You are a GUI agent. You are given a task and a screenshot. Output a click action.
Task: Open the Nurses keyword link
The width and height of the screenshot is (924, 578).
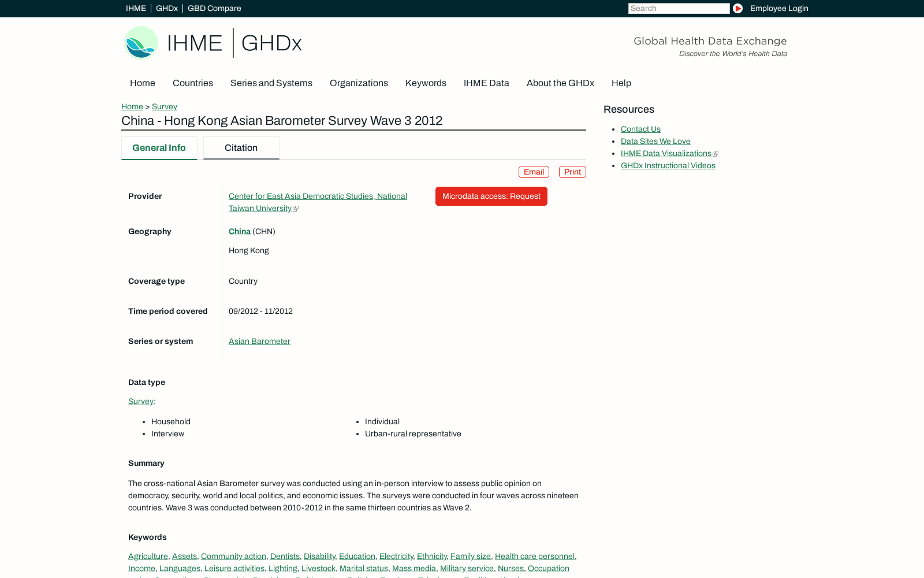(x=511, y=568)
